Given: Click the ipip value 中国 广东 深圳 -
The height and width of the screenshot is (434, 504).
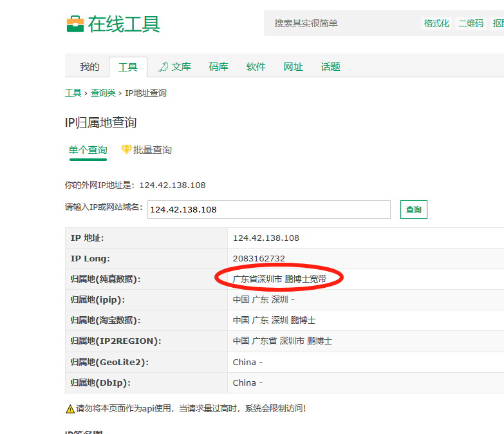Looking at the screenshot, I should [x=263, y=299].
